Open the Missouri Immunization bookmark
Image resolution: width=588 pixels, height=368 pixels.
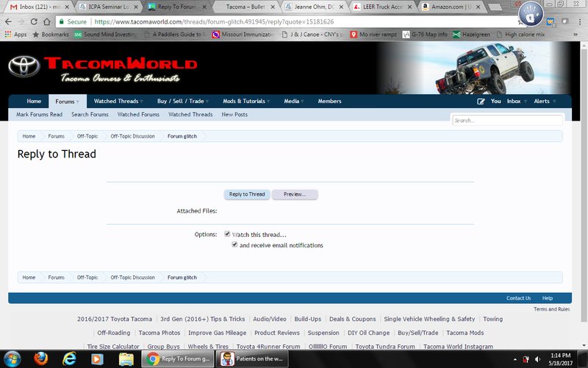click(x=243, y=35)
